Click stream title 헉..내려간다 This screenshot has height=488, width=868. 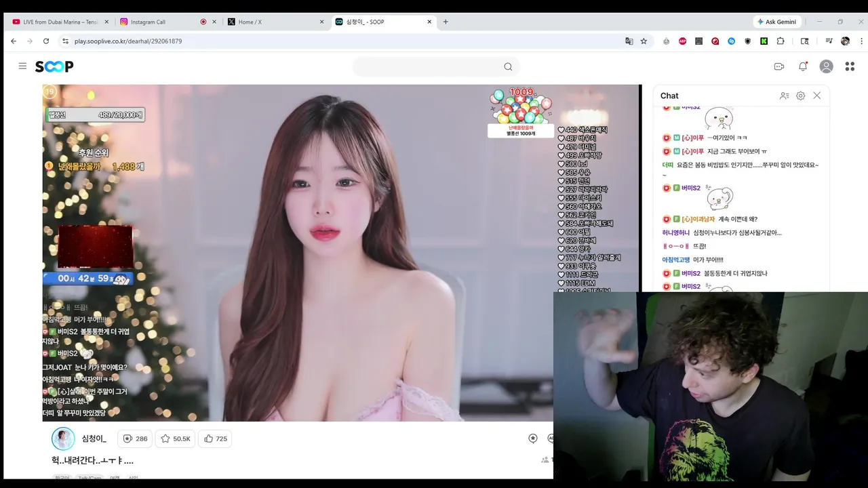point(92,460)
